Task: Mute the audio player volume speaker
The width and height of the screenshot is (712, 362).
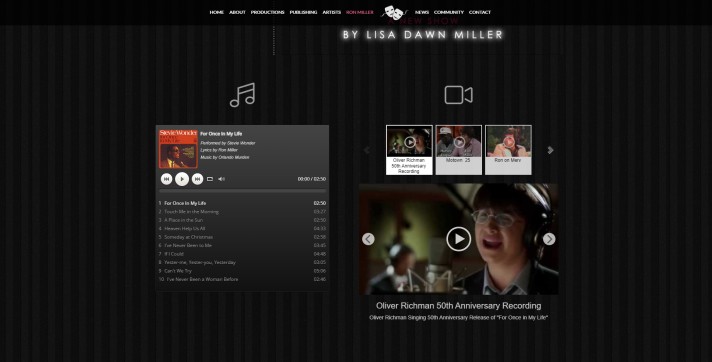Action: 221,179
